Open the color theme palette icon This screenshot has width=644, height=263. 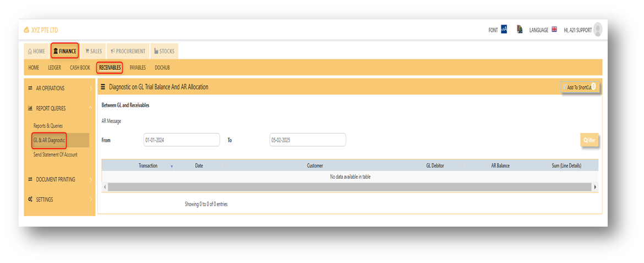[520, 30]
